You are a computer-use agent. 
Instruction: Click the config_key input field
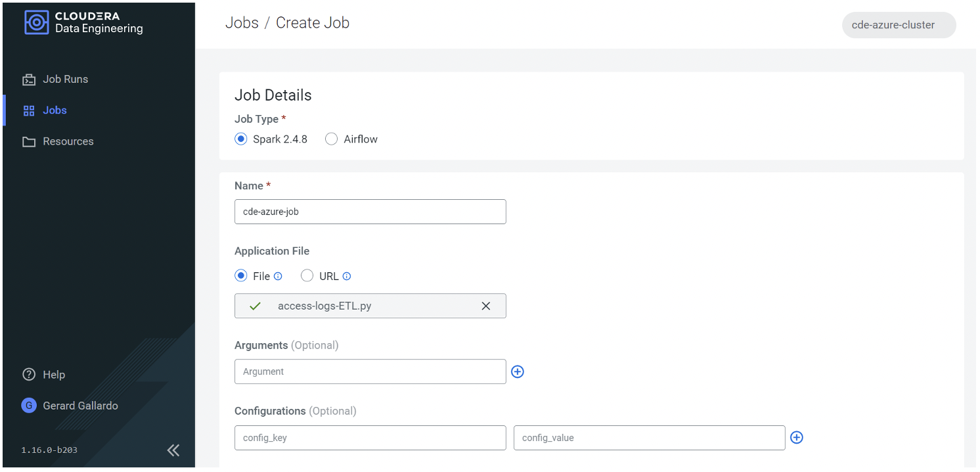tap(370, 438)
